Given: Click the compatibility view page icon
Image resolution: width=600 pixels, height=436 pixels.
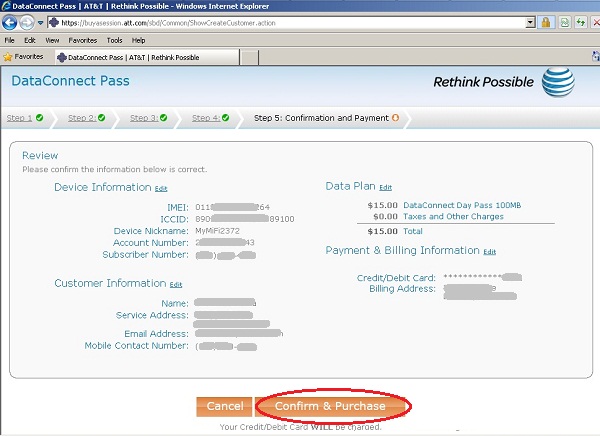Looking at the screenshot, I should pyautogui.click(x=564, y=23).
